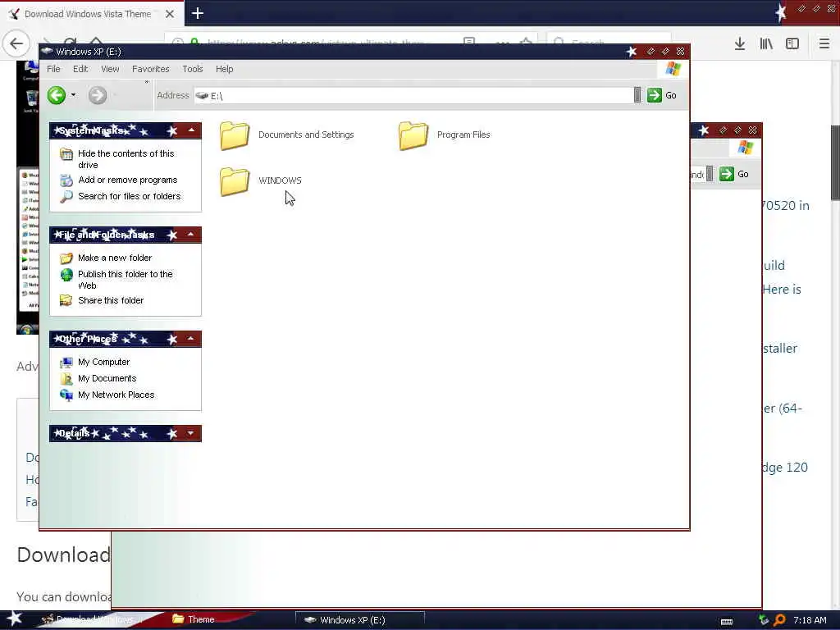Image resolution: width=840 pixels, height=630 pixels.
Task: Click the My Documents icon in Other Places
Action: point(66,379)
